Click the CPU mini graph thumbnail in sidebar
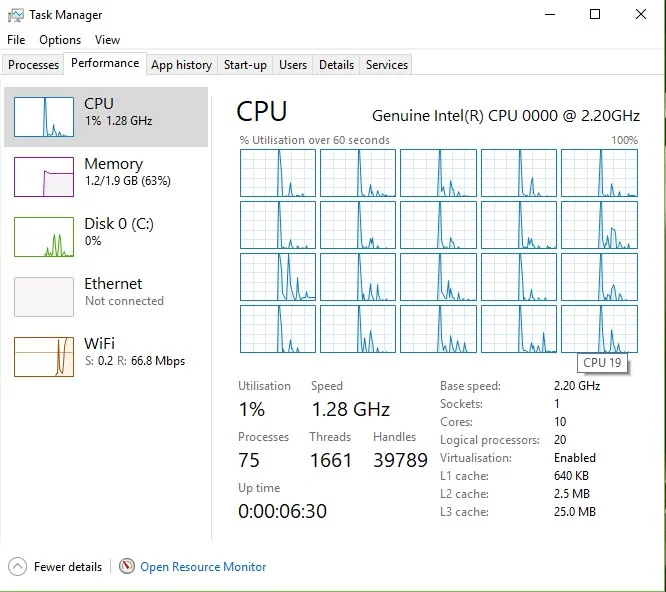The height and width of the screenshot is (592, 666). [x=44, y=117]
